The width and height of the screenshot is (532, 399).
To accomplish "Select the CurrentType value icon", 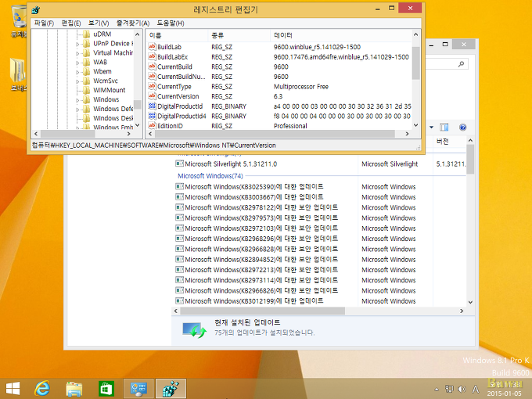I will [x=152, y=86].
